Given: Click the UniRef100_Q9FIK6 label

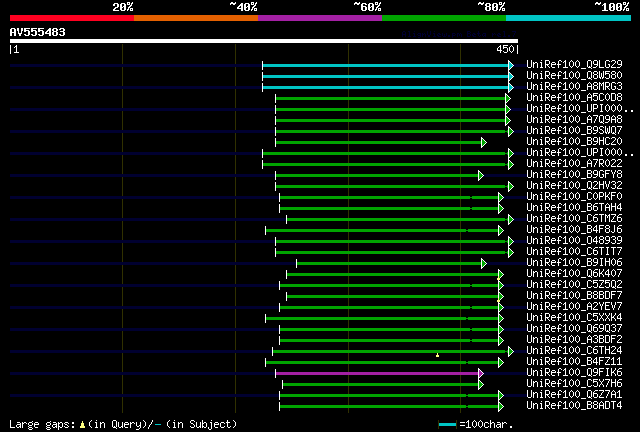Looking at the screenshot, I should point(574,373).
